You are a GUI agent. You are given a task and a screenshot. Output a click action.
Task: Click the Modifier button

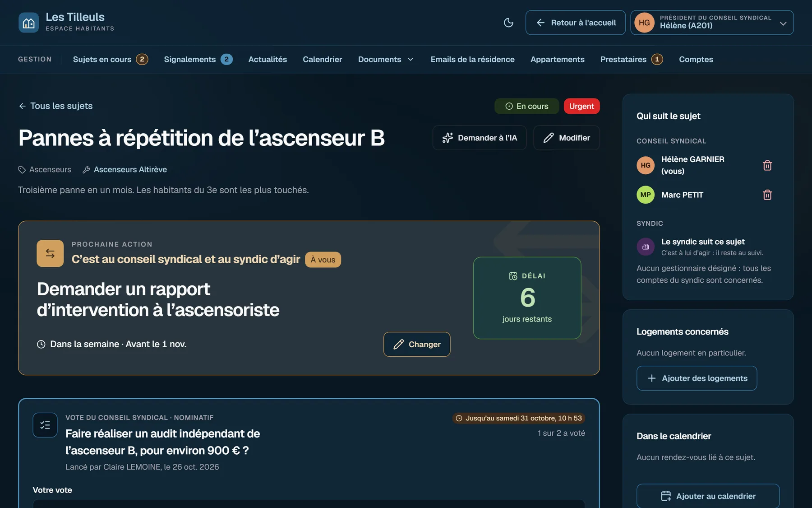(x=567, y=138)
